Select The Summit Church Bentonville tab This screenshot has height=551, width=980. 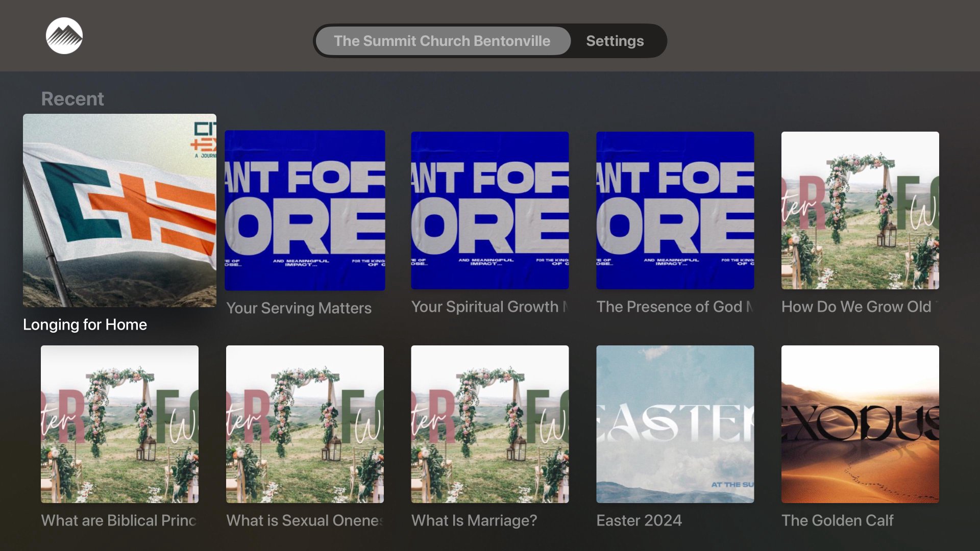coord(442,41)
